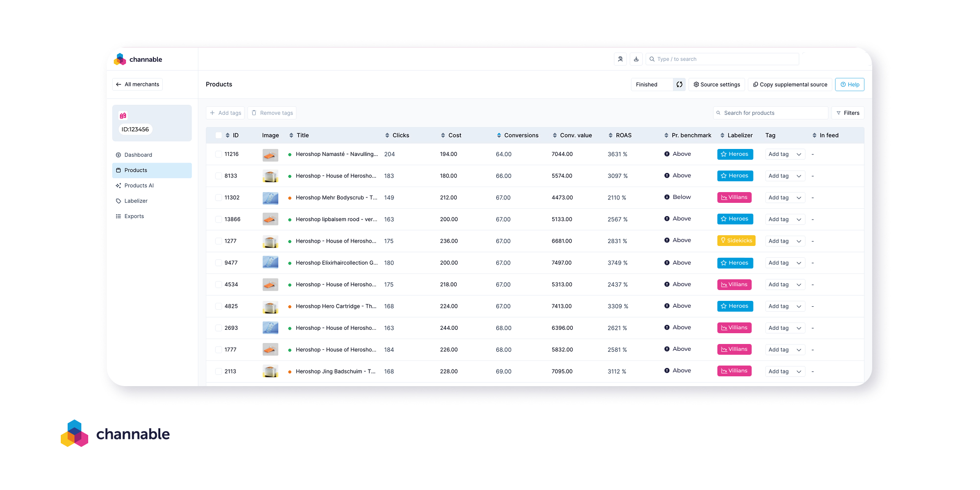Click the sort arrows on the Labelizer column
980x490 pixels.
(x=722, y=135)
